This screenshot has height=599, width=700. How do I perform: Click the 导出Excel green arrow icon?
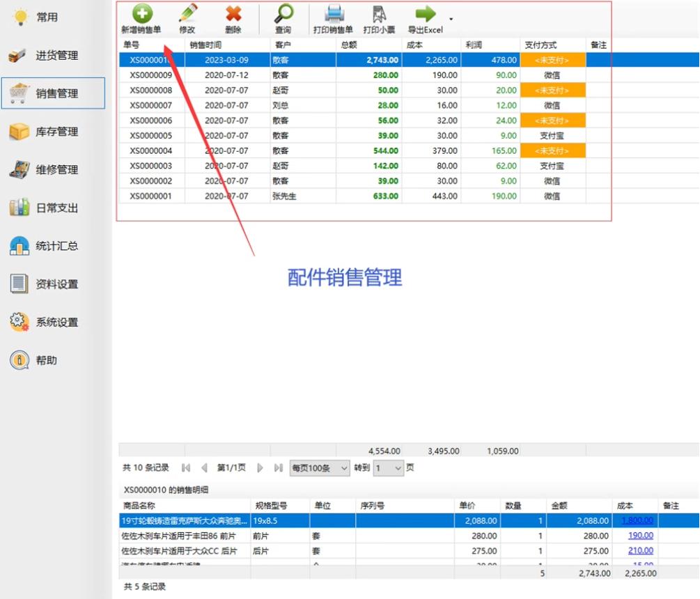[425, 14]
